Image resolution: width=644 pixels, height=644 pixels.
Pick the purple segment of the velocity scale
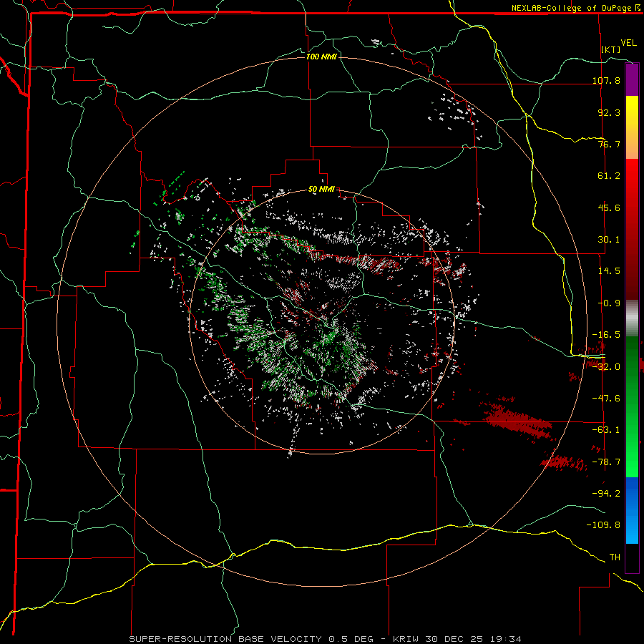632,79
